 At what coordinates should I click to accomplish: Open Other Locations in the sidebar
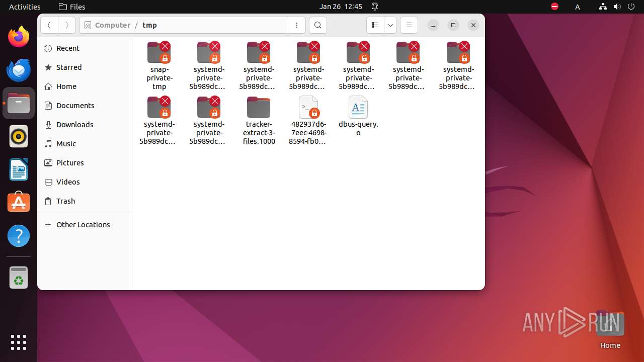(x=85, y=225)
